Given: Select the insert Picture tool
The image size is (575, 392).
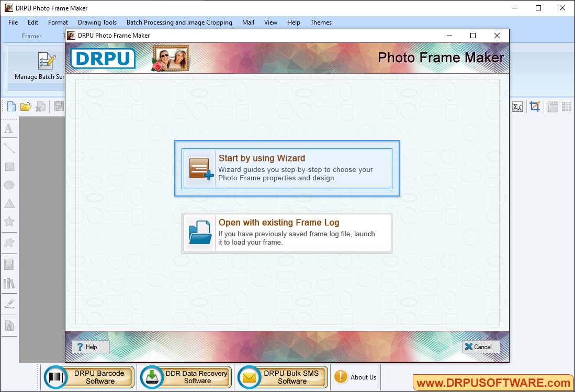Looking at the screenshot, I should click(x=9, y=263).
